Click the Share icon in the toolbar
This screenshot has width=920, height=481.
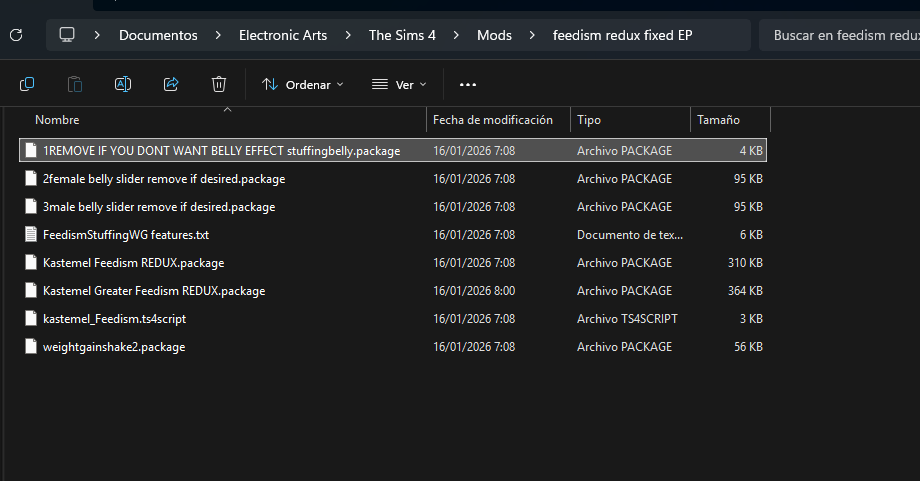(x=170, y=84)
